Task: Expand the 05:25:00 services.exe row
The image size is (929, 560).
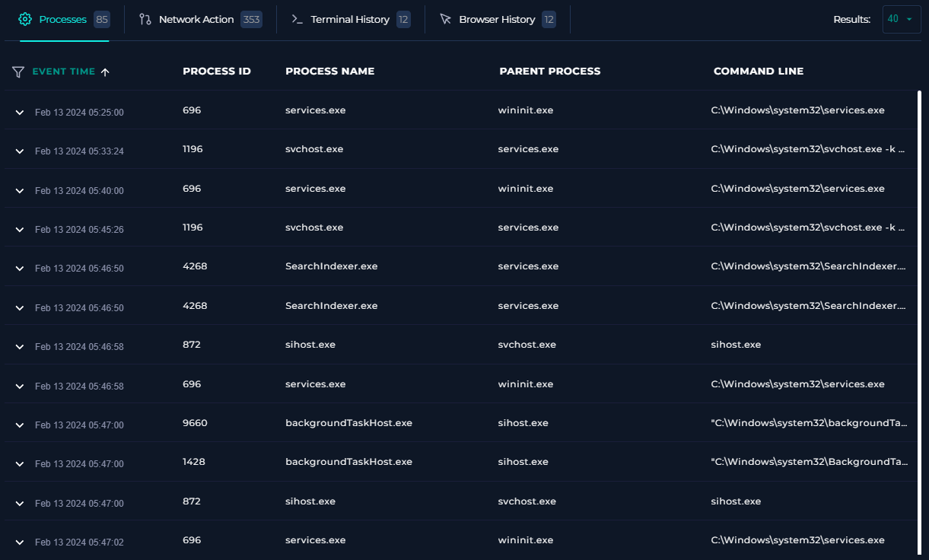Action: 20,112
